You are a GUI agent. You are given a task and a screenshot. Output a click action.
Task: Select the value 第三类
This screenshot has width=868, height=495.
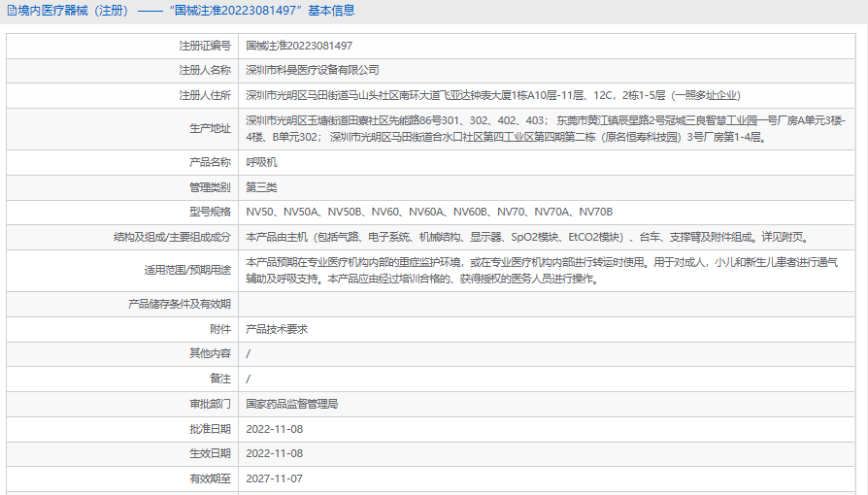[x=261, y=187]
